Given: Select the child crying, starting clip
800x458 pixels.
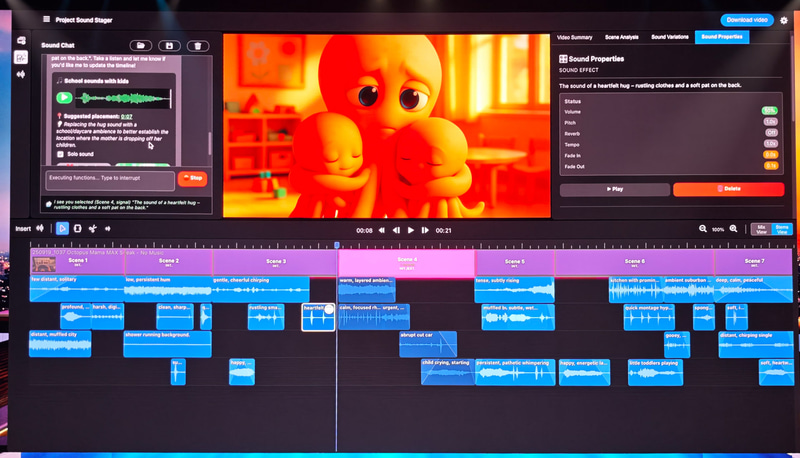Looking at the screenshot, I should pyautogui.click(x=447, y=372).
